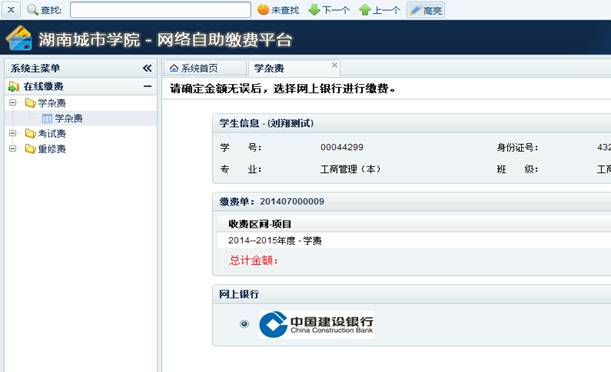Collapse the 学杂费 folder tree node

pos(13,103)
